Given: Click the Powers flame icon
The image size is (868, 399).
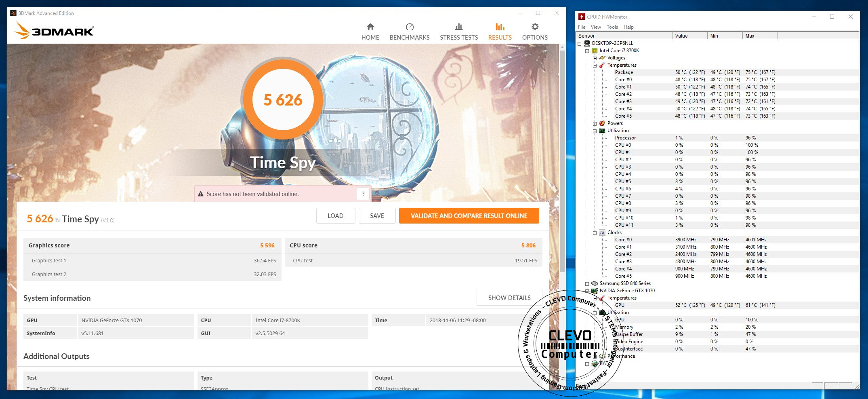Looking at the screenshot, I should tap(602, 123).
